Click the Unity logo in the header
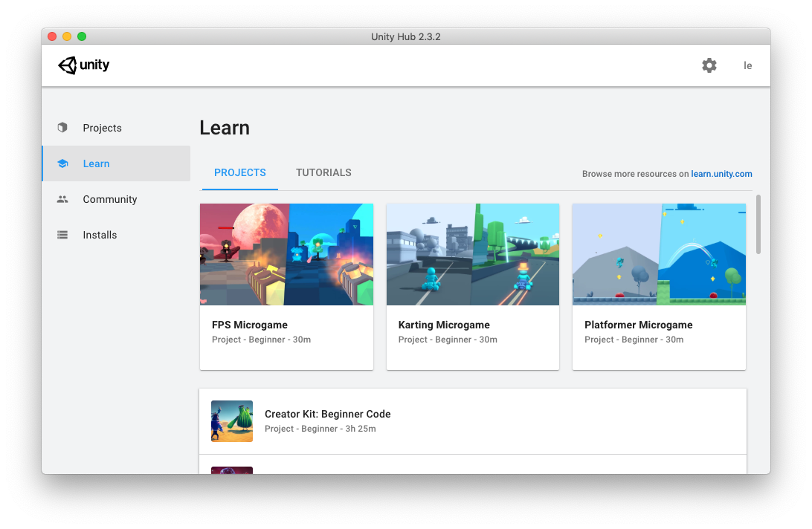The height and width of the screenshot is (529, 812). (x=83, y=65)
